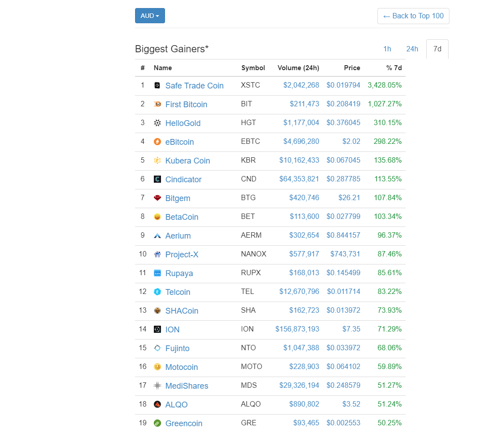Click the ALQO red logo icon
The width and height of the screenshot is (504, 432).
coord(157,404)
